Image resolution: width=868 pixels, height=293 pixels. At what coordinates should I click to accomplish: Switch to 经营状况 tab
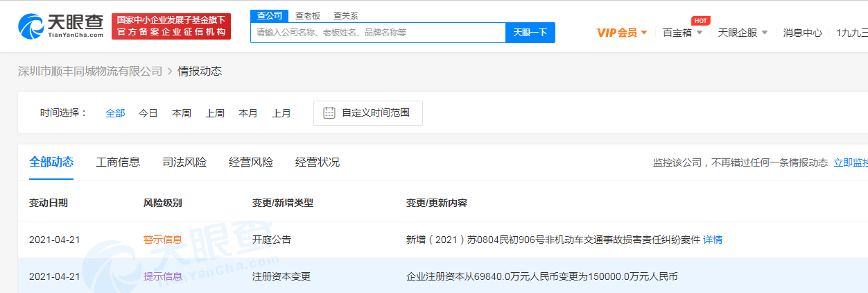coord(318,162)
